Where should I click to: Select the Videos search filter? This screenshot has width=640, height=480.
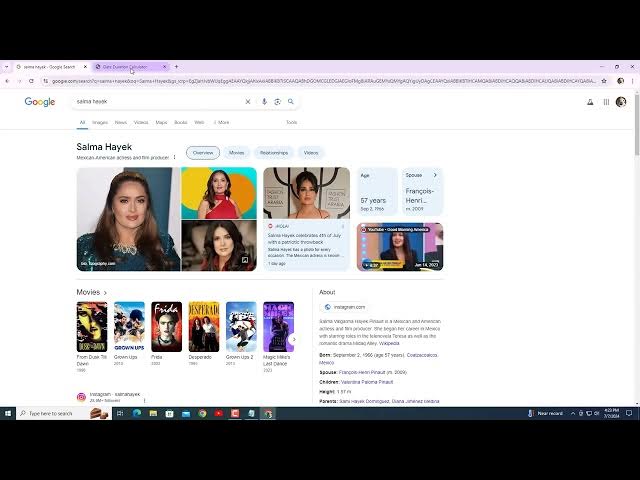point(141,122)
